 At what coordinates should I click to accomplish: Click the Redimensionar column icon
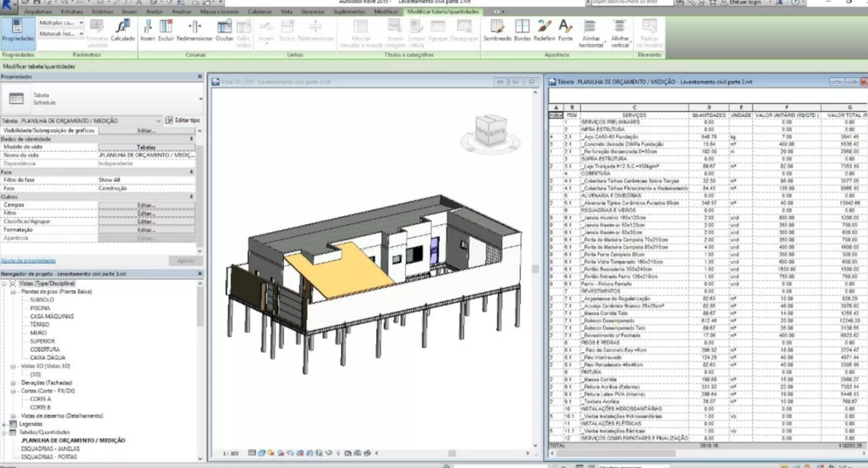coord(195,30)
